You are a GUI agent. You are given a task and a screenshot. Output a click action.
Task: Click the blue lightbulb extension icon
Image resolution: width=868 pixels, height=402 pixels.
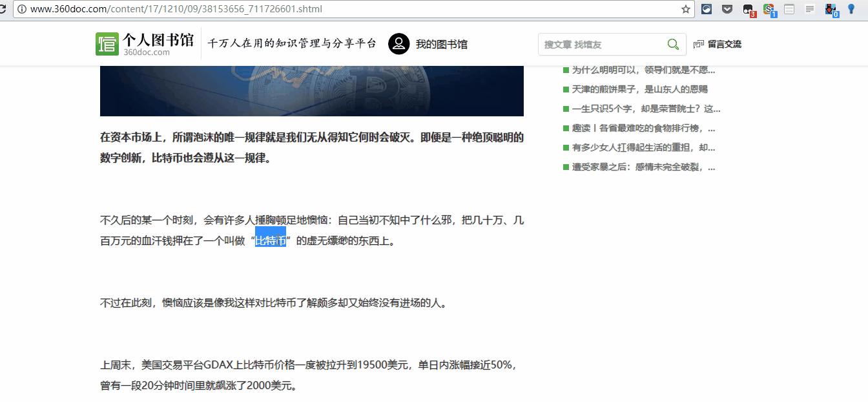[x=851, y=9]
